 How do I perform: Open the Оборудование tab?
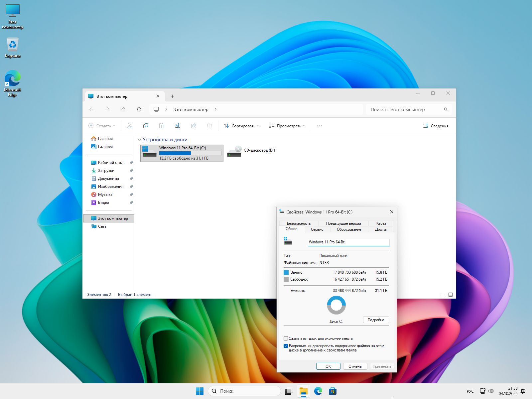tap(349, 229)
